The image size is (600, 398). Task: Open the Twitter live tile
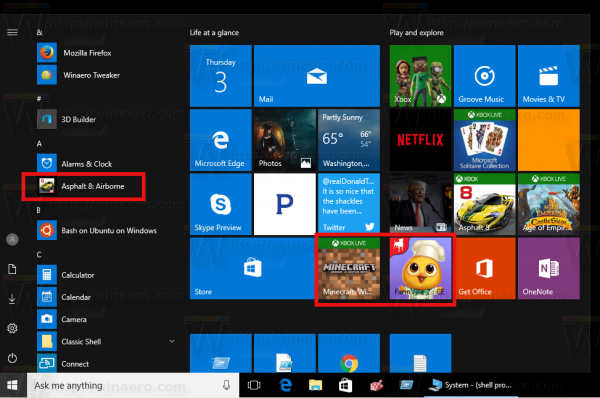pyautogui.click(x=349, y=204)
